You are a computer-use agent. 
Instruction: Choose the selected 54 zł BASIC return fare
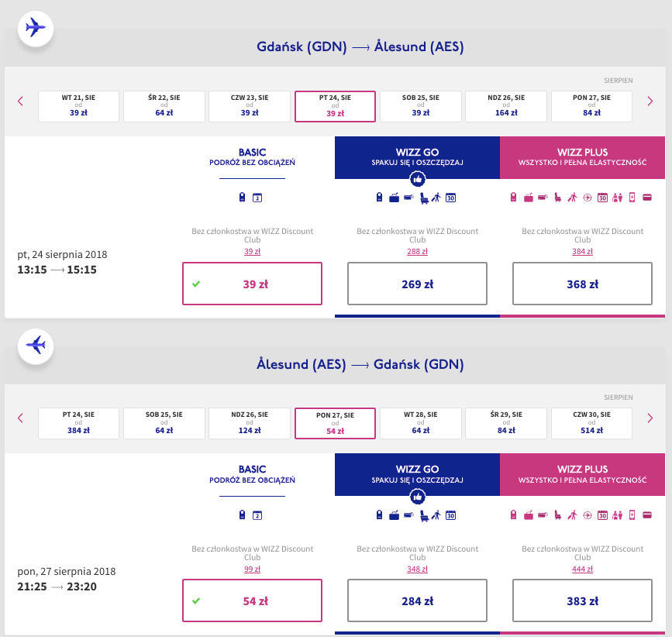(x=252, y=600)
